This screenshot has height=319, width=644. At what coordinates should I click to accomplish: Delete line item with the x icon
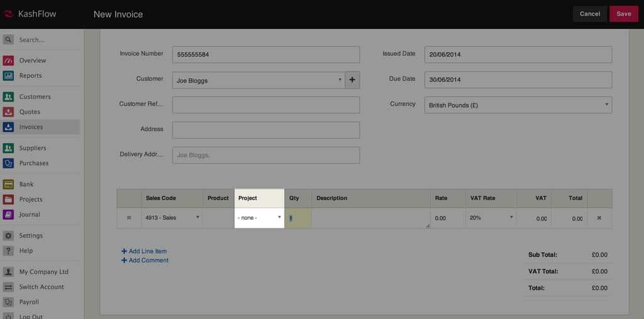(x=599, y=218)
